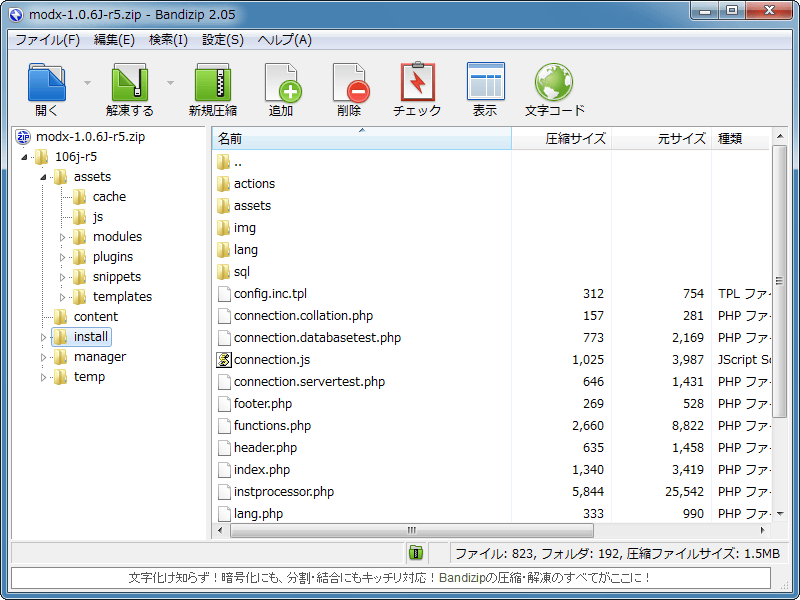Collapse the assets folder in tree

43,177
